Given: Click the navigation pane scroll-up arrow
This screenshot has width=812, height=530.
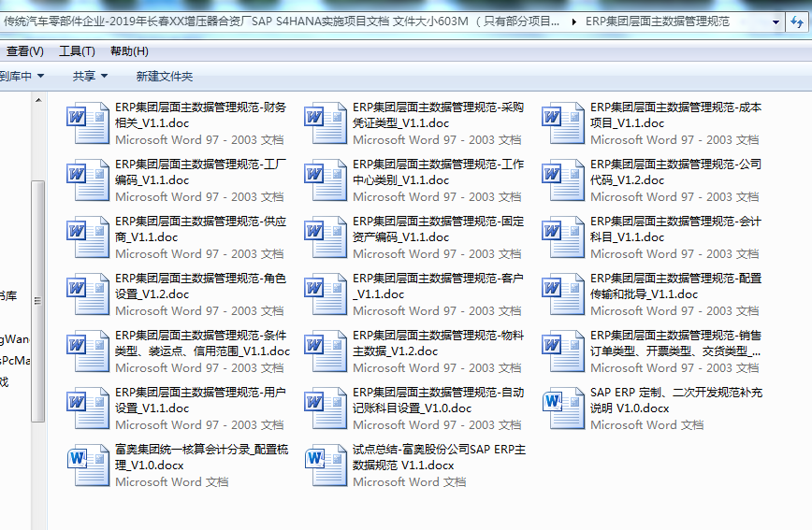Looking at the screenshot, I should 38,100.
